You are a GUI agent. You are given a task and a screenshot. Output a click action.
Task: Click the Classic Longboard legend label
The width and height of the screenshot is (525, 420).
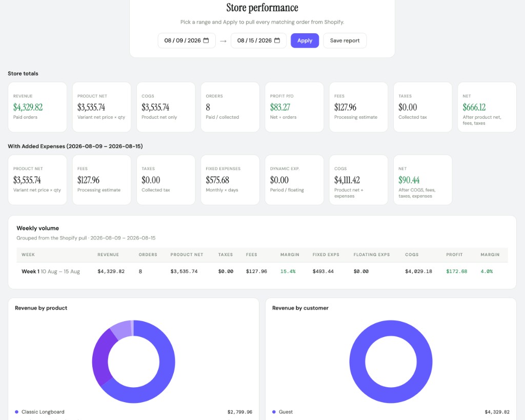tap(43, 412)
